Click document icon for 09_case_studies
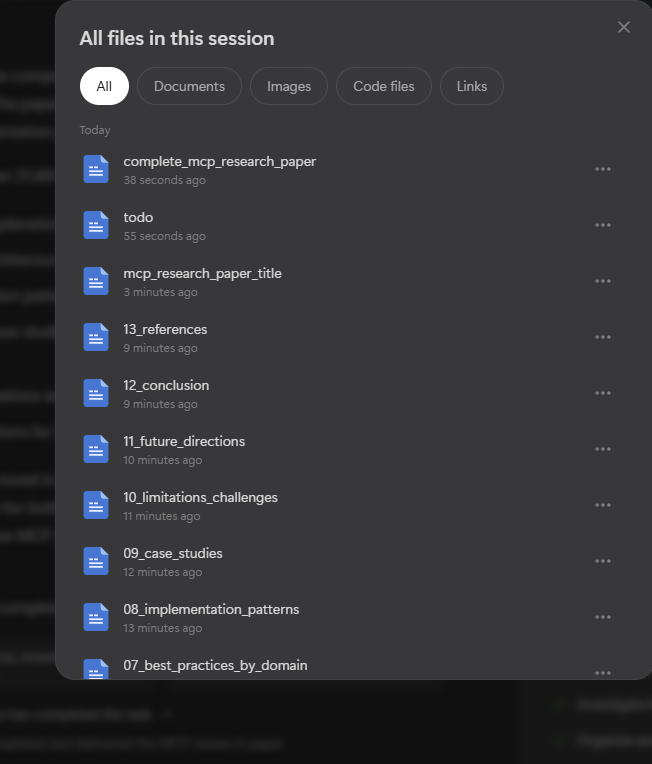 (x=96, y=561)
